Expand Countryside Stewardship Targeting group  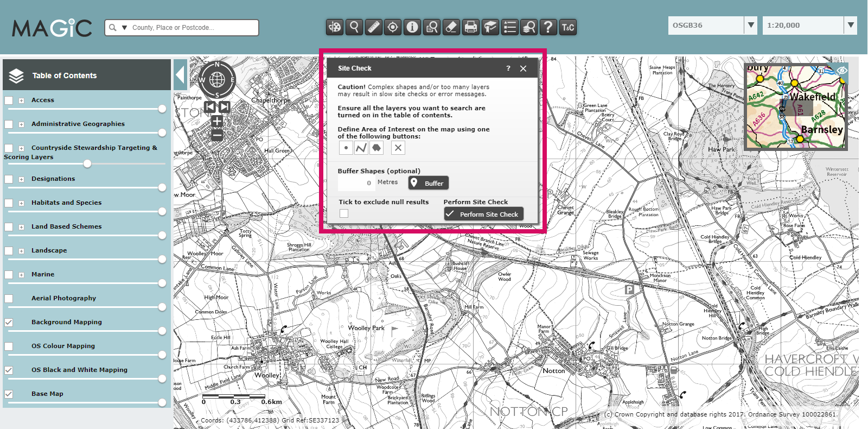tap(21, 148)
